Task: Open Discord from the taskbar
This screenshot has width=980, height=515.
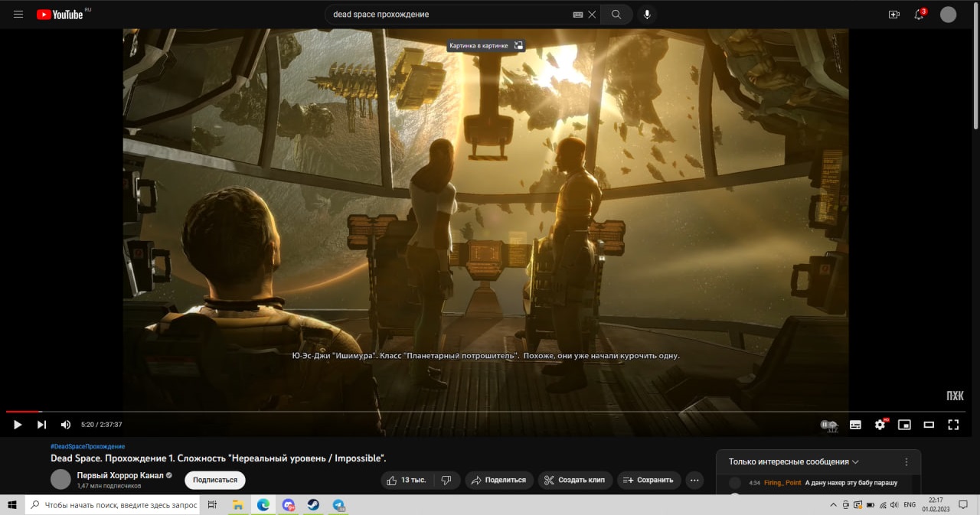Action: [x=289, y=505]
